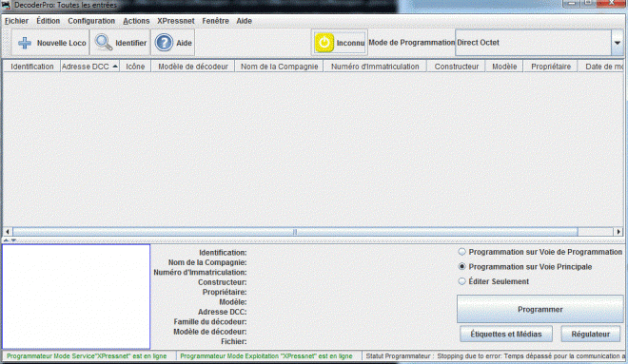Click the scroll right arrow of the table

click(x=618, y=232)
